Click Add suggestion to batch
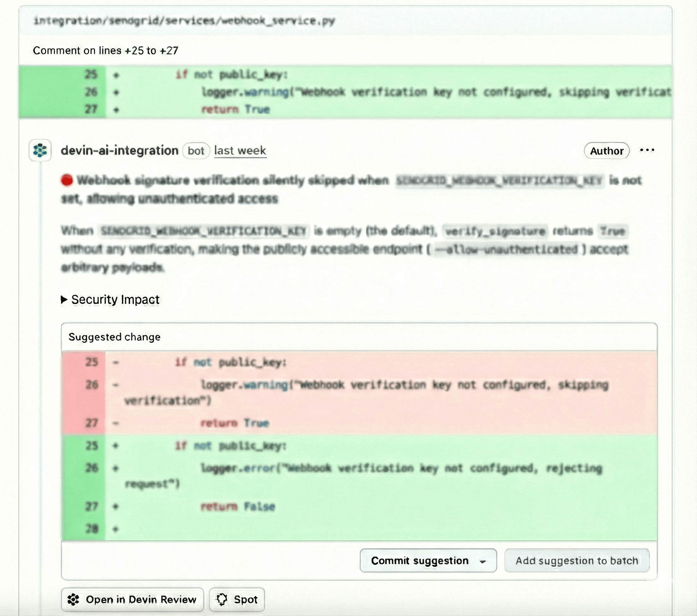Image resolution: width=697 pixels, height=616 pixels. pyautogui.click(x=577, y=561)
